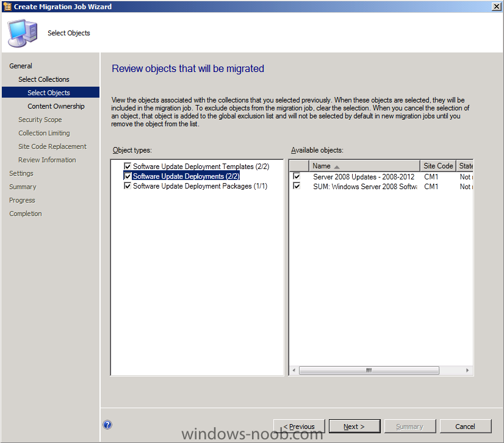The height and width of the screenshot is (443, 504).
Task: Select the Summary step in sidebar
Action: click(x=23, y=187)
